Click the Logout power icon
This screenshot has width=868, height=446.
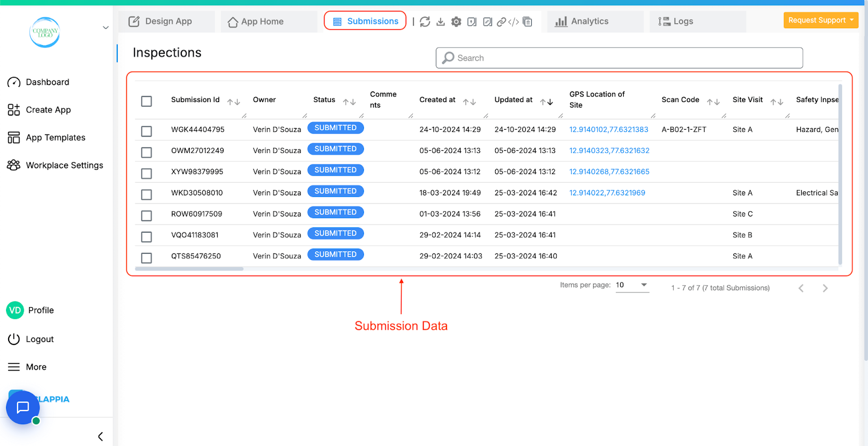14,339
